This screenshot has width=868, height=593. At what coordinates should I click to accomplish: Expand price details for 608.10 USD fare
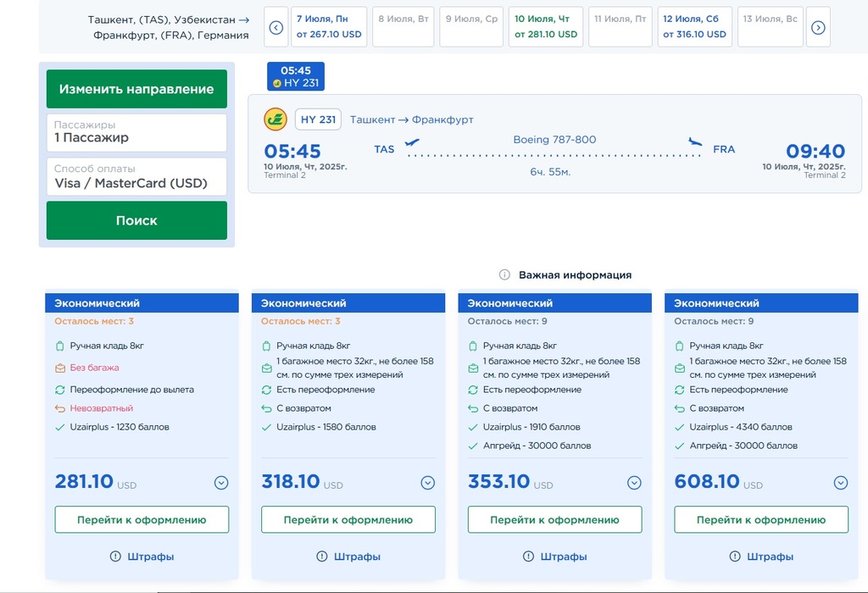pos(840,483)
